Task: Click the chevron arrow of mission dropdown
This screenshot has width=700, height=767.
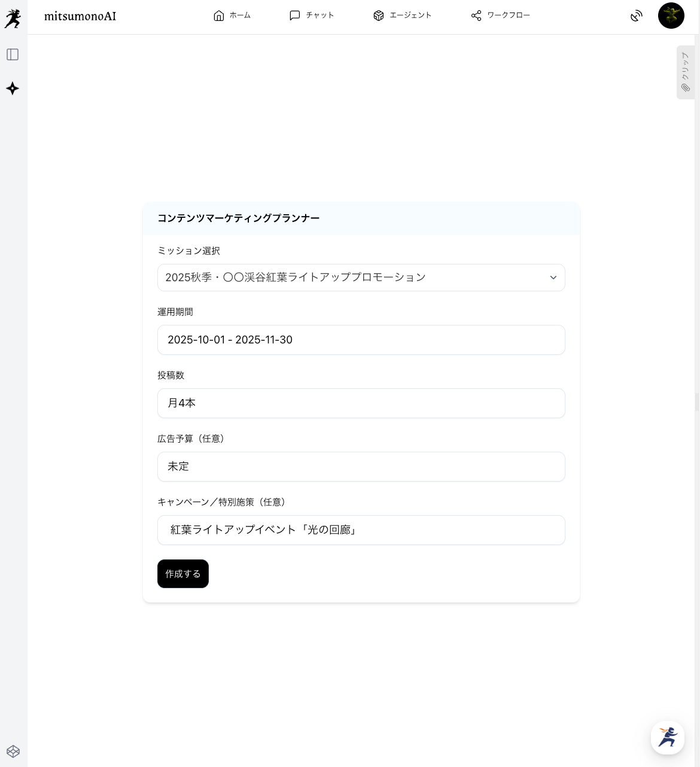Action: pos(553,278)
